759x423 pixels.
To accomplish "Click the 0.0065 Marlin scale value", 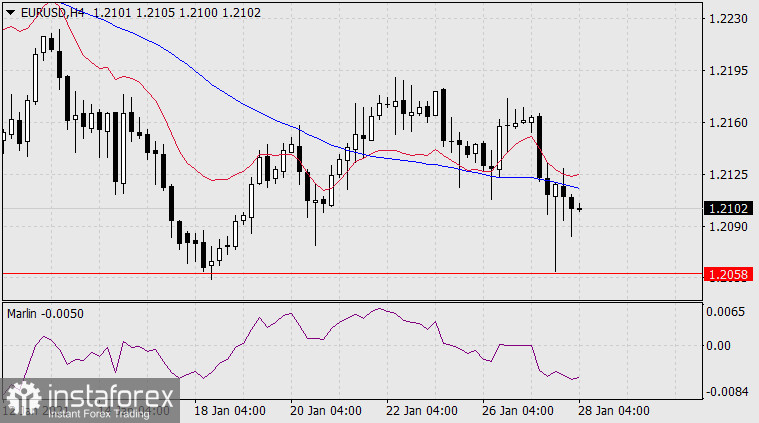I will [725, 311].
